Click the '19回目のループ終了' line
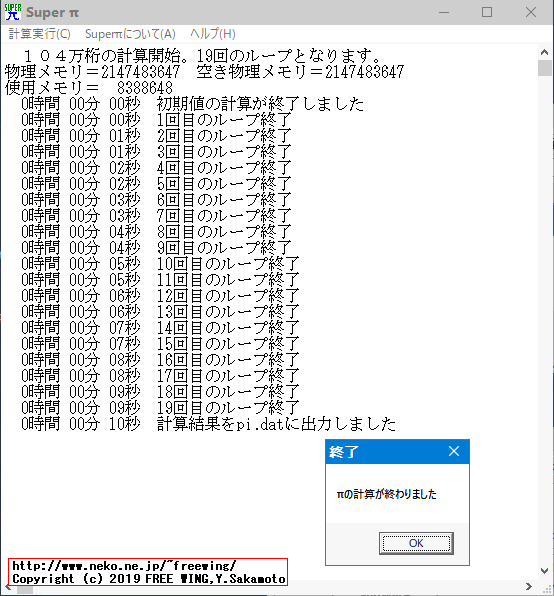This screenshot has width=554, height=596. [160, 407]
